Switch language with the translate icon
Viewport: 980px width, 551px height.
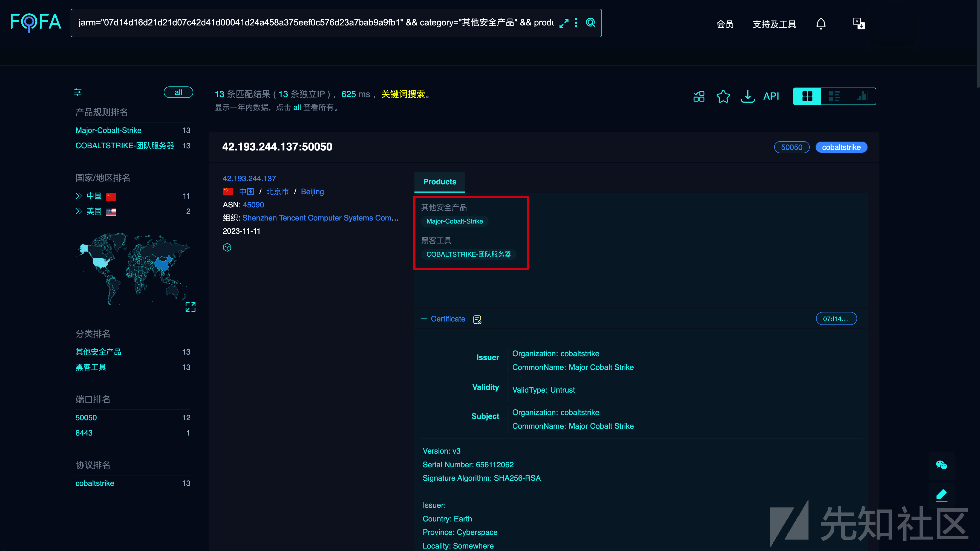point(859,24)
